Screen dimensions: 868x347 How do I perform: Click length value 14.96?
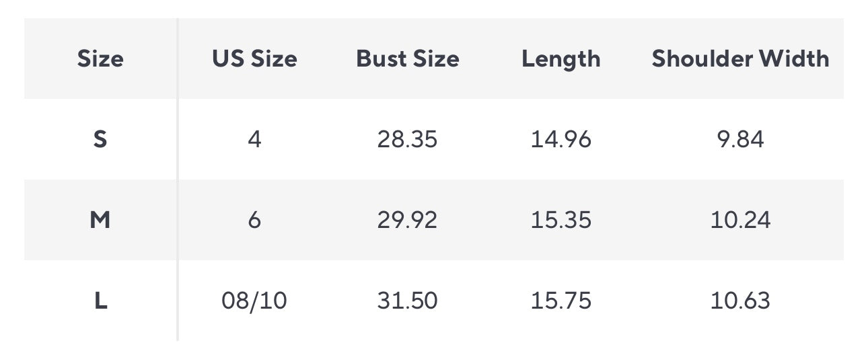(x=560, y=139)
